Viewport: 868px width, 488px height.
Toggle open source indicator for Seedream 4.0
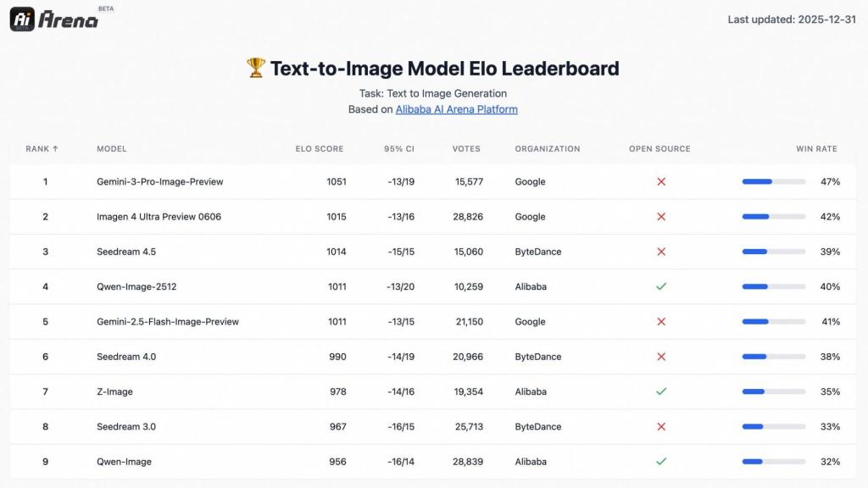(x=661, y=357)
